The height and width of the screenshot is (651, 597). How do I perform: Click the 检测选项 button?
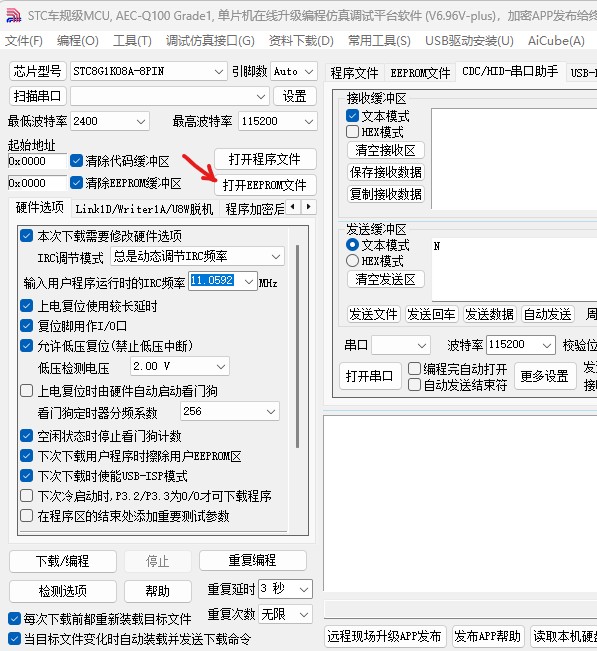coord(63,591)
